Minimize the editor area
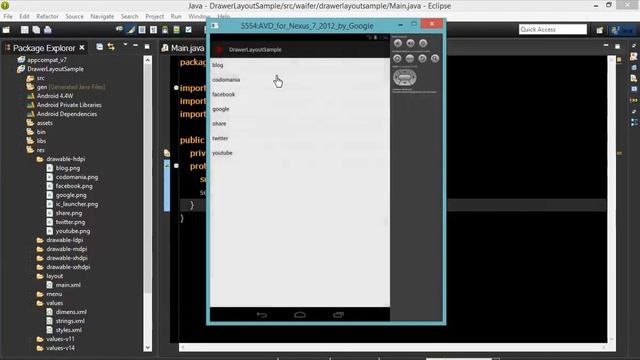This screenshot has height=360, width=640. click(x=606, y=46)
